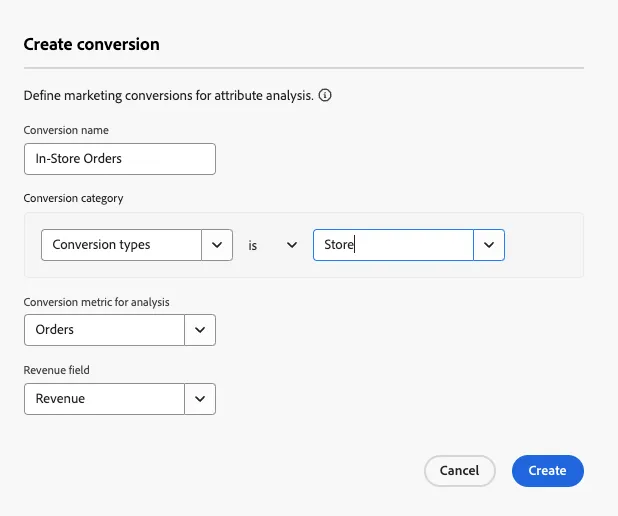Focus the Store value input field

tap(393, 245)
